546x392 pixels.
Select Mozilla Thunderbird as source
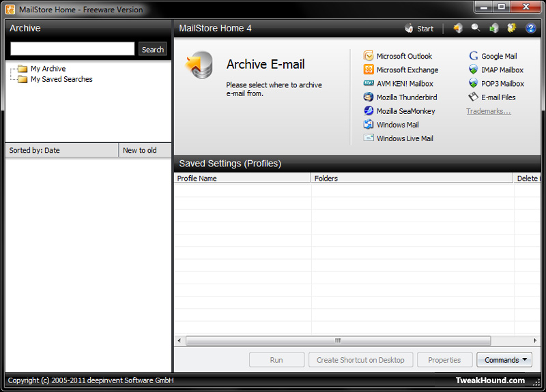point(400,97)
